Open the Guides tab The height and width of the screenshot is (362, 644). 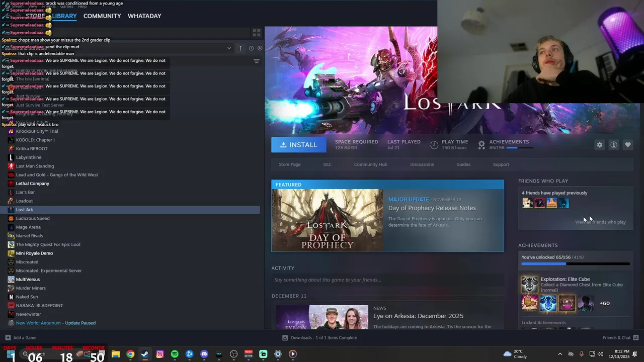click(x=463, y=164)
